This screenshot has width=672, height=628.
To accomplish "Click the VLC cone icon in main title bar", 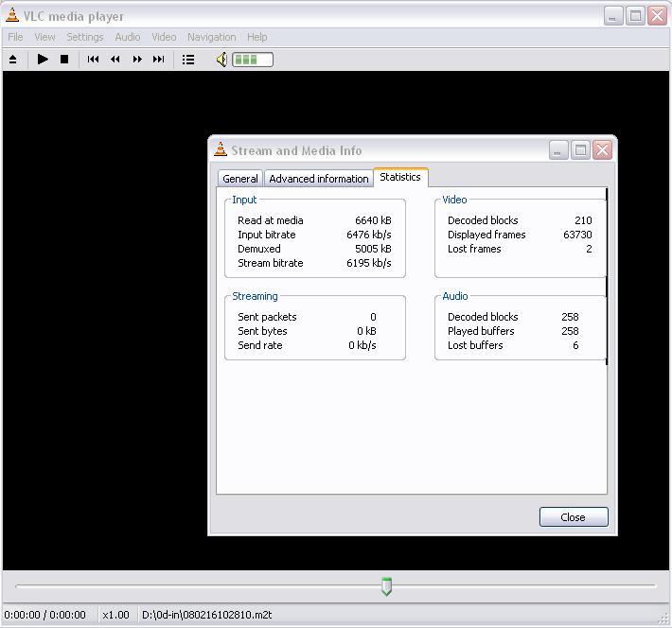I will tap(12, 15).
